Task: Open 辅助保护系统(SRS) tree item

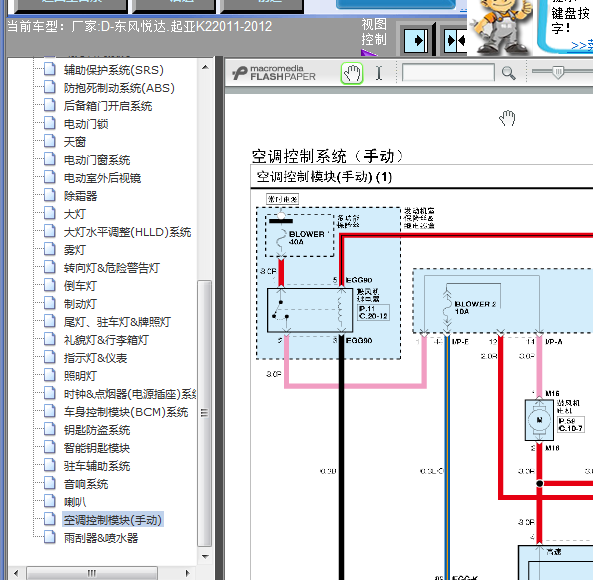Action: tap(113, 70)
